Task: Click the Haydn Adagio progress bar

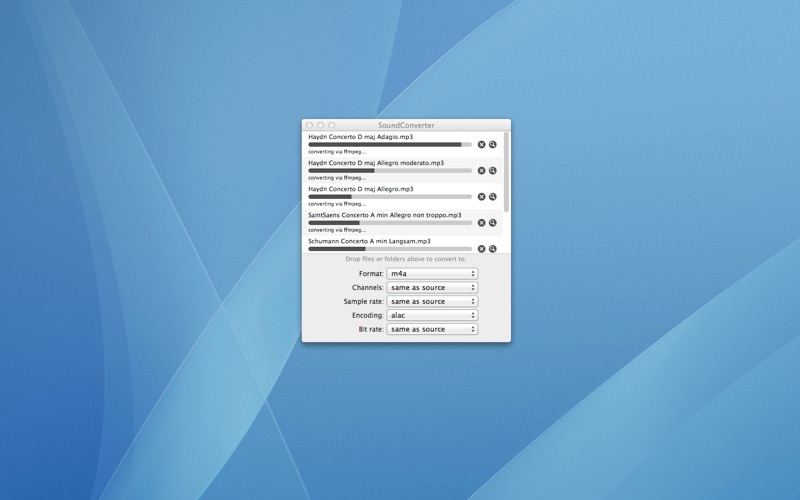Action: pyautogui.click(x=390, y=145)
